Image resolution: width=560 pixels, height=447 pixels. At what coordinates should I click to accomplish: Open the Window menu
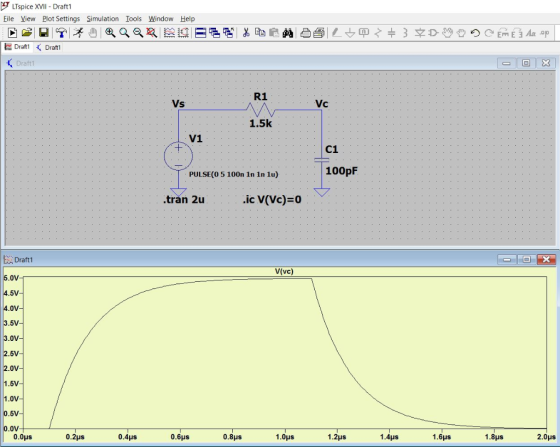pyautogui.click(x=161, y=19)
